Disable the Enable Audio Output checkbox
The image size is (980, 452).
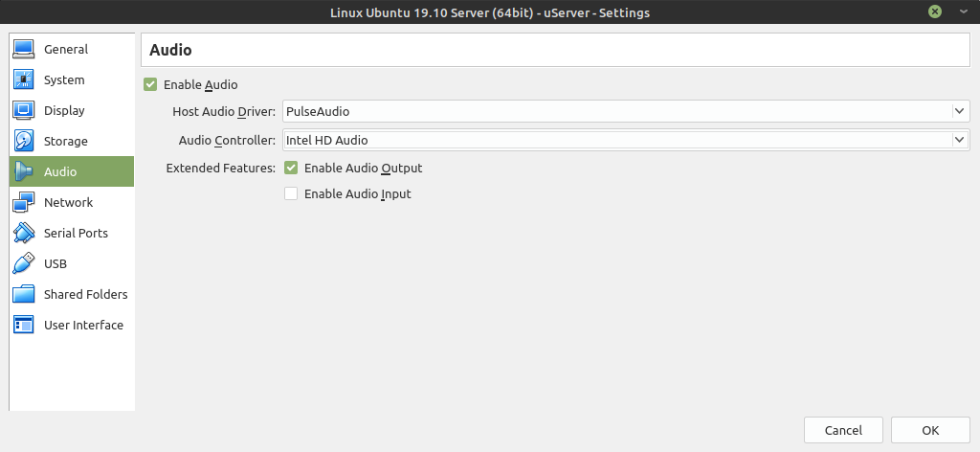pos(291,168)
